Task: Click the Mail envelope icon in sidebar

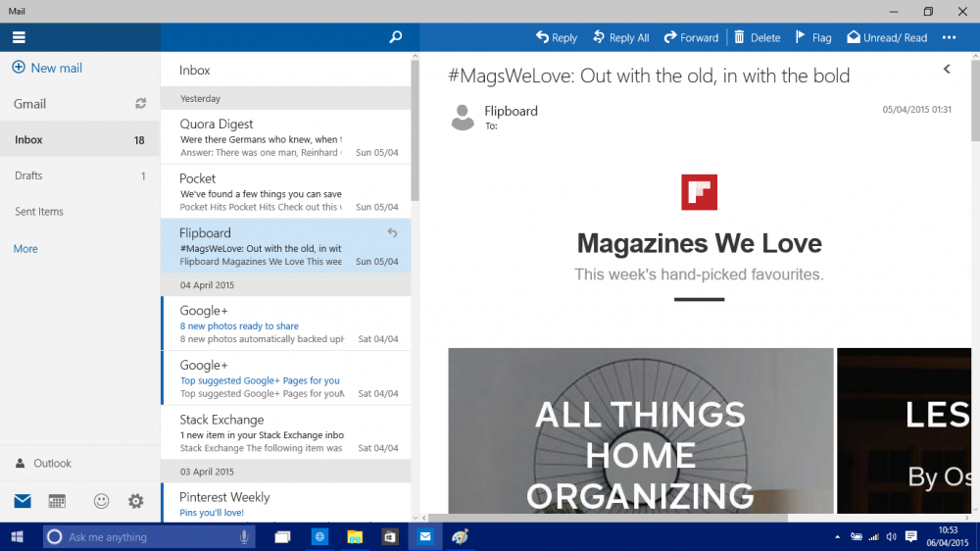Action: tap(23, 501)
